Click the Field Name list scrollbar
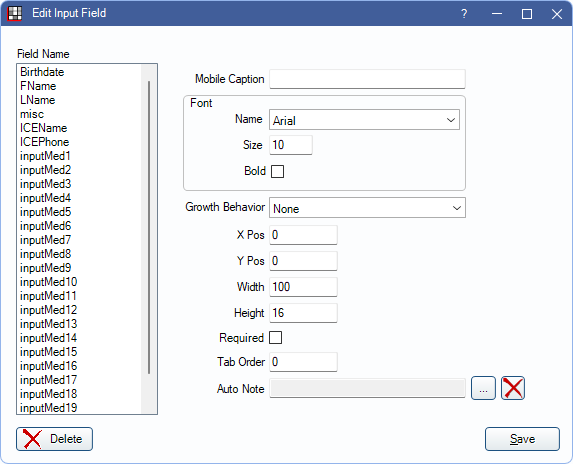Screen dimensions: 573x464 149,227
